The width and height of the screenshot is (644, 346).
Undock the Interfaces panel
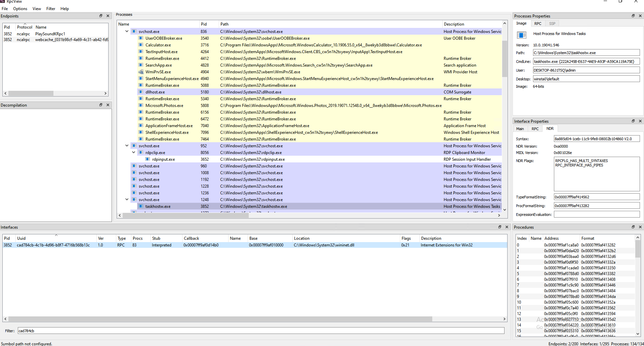(x=499, y=227)
